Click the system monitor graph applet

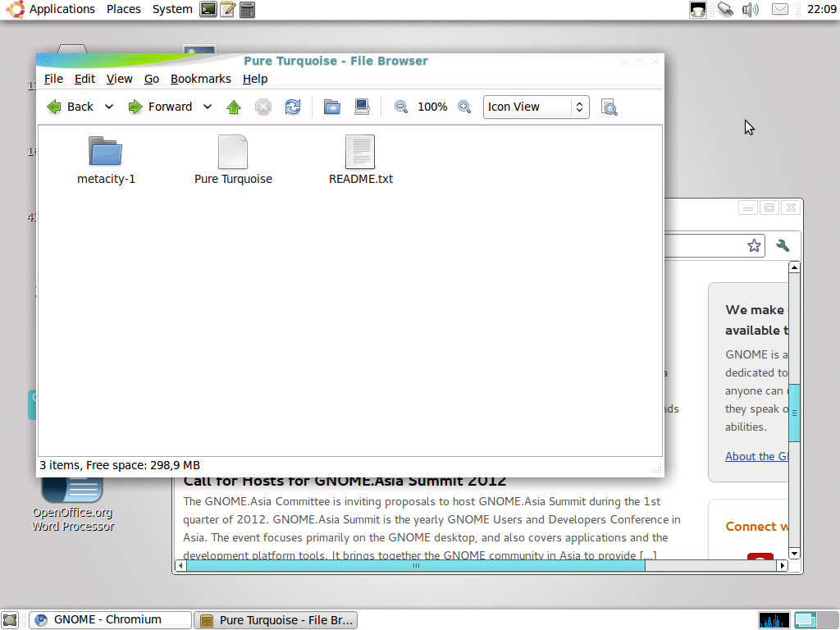point(774,620)
